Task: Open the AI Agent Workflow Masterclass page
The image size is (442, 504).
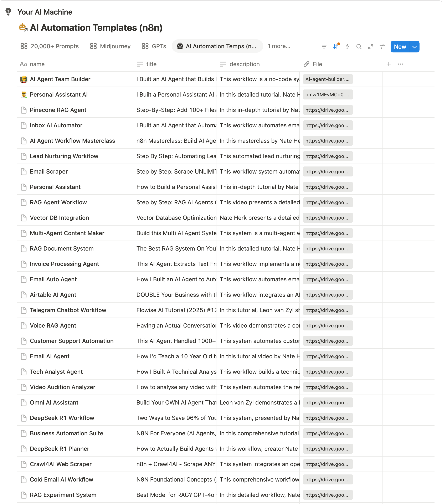Action: pos(72,141)
